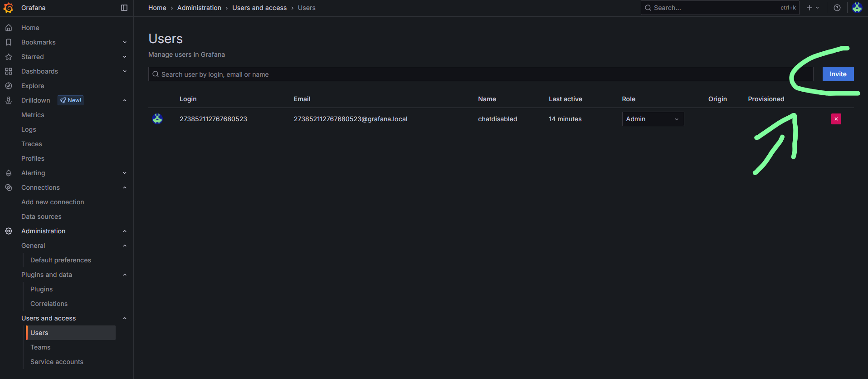Collapse the Plugins and data chevron

125,275
